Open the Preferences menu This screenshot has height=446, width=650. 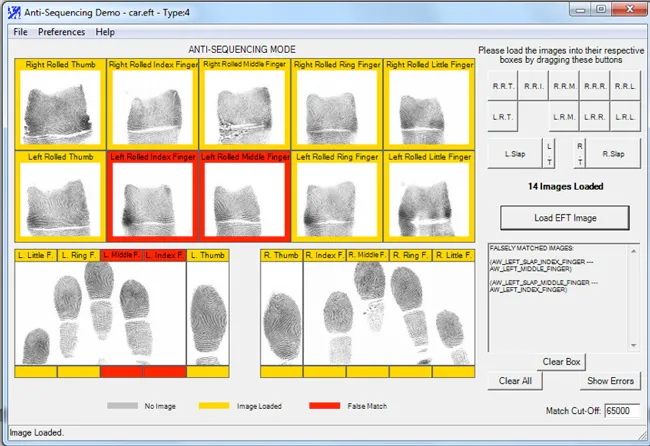point(61,32)
